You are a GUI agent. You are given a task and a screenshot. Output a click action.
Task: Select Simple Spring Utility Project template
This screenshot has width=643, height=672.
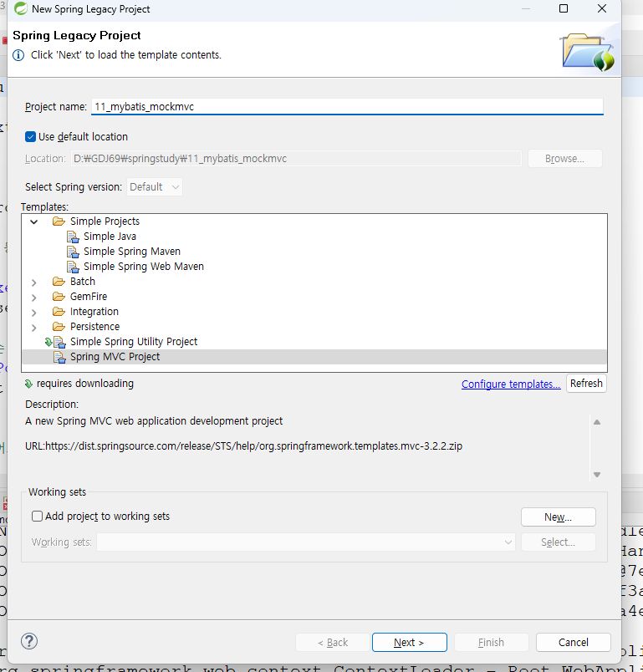coord(134,342)
